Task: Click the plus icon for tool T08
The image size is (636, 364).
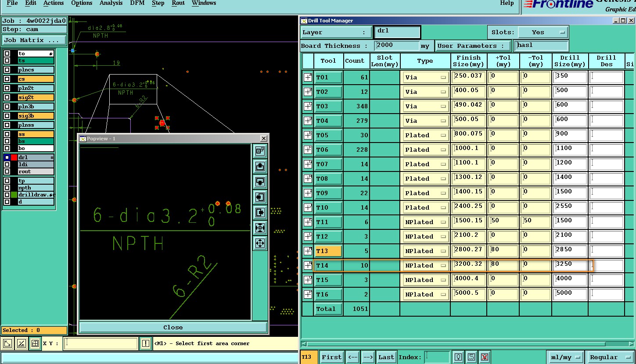Action: coord(308,179)
